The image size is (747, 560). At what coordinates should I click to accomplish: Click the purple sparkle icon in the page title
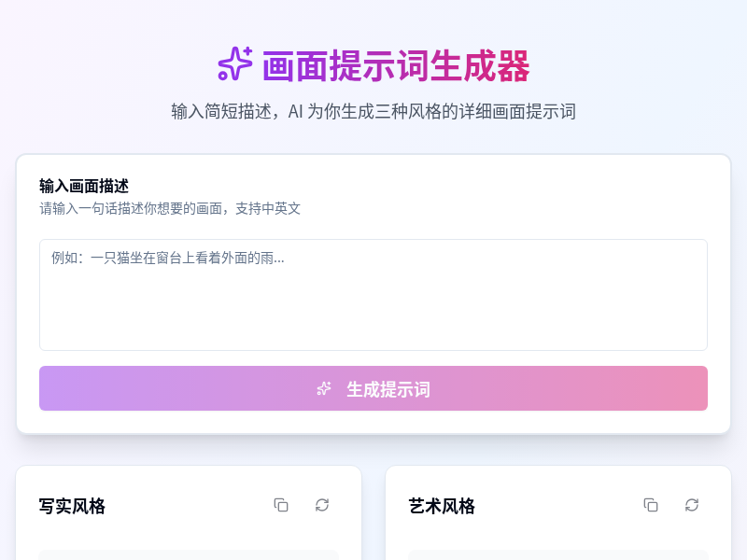[233, 63]
